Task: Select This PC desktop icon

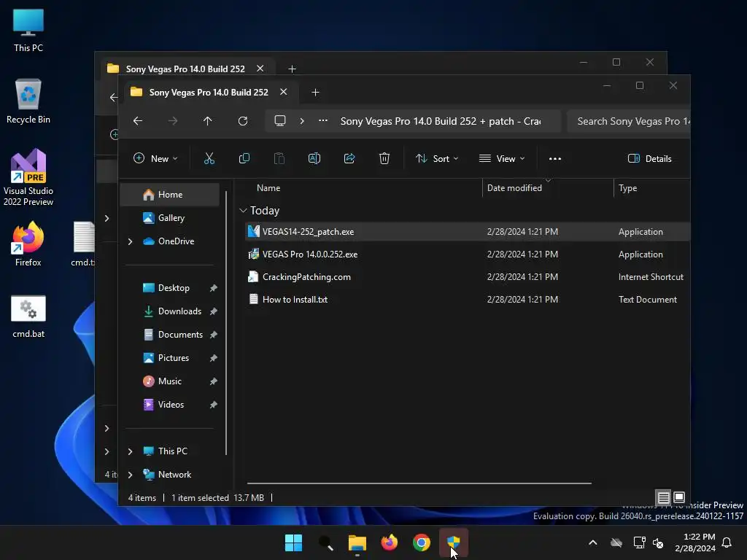Action: pos(28,30)
